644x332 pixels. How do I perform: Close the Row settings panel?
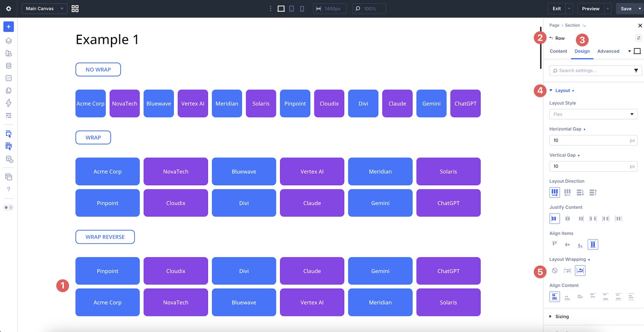click(x=640, y=25)
